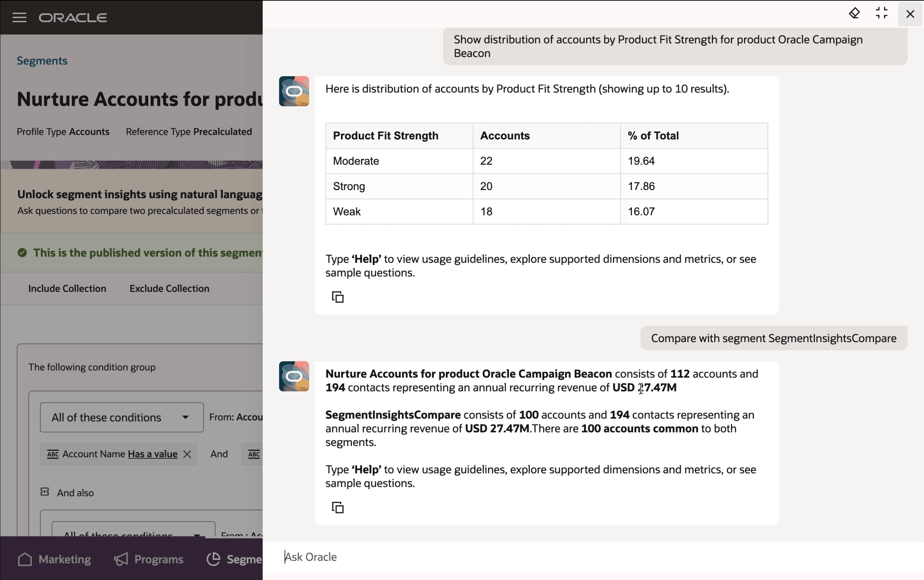Click the 'This is the published version' message

coord(148,253)
